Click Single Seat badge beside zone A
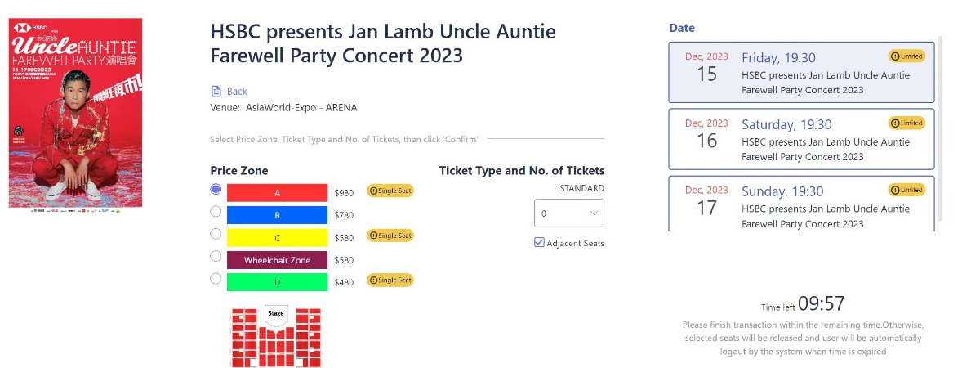The width and height of the screenshot is (980, 368). 390,191
